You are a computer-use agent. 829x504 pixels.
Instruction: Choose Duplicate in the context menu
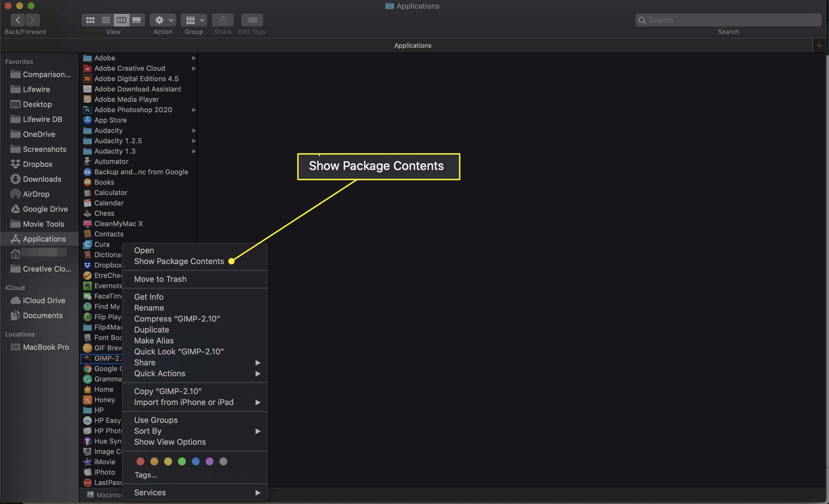click(195, 329)
